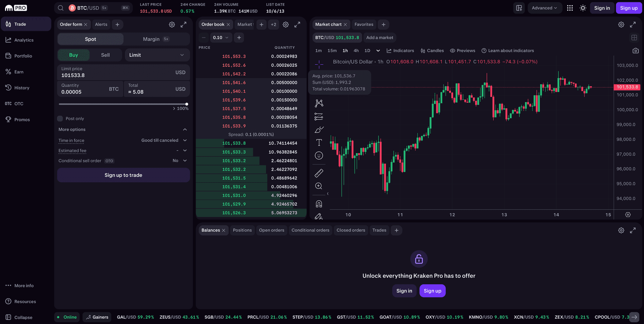The image size is (644, 324).
Task: Click Add a market on the chart
Action: tap(380, 37)
